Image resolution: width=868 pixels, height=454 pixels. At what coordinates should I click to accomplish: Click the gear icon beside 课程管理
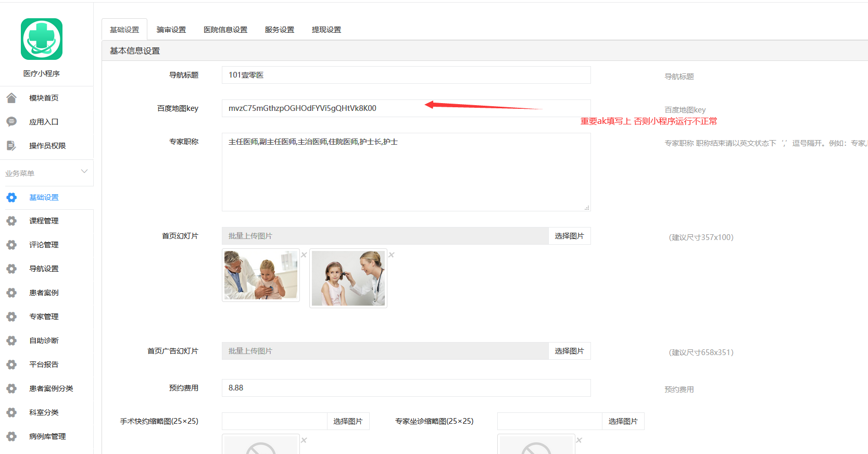[11, 221]
